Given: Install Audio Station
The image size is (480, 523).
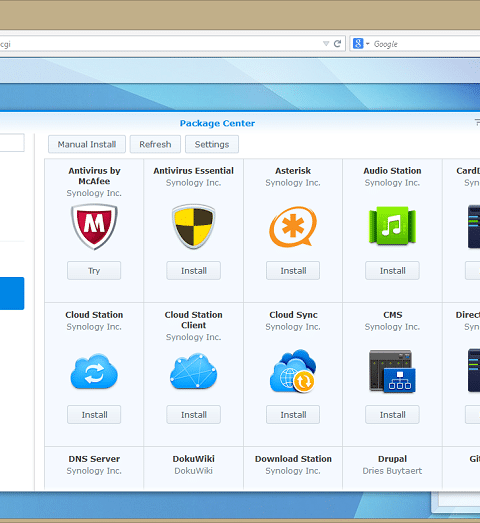Looking at the screenshot, I should click(x=392, y=271).
